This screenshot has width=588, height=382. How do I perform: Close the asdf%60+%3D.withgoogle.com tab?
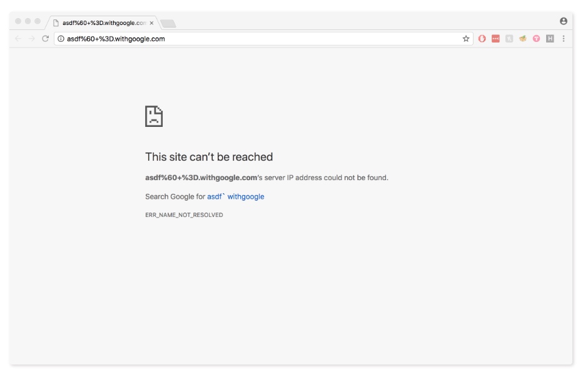[151, 23]
